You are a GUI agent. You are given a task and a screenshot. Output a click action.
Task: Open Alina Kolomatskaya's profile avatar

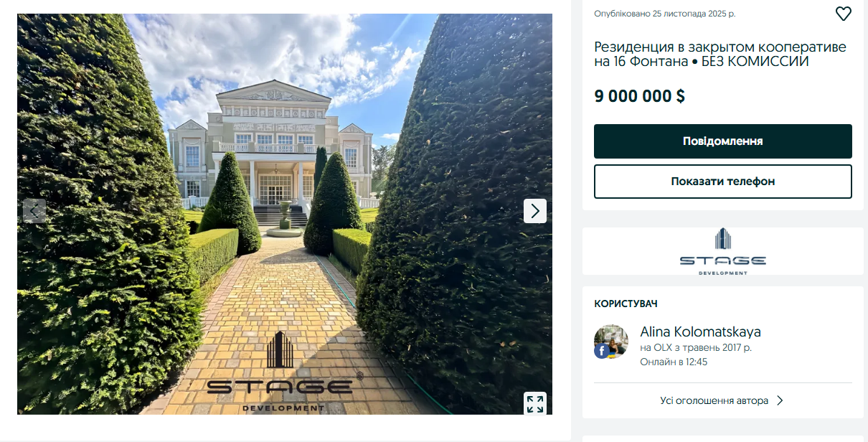[x=611, y=342]
